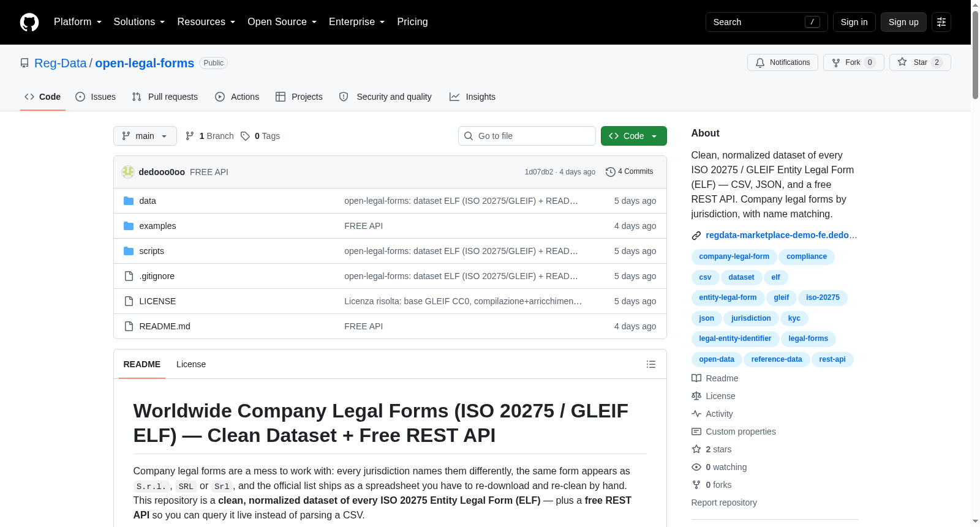Open the homepage link regdata-marketplace-demo

pos(781,235)
